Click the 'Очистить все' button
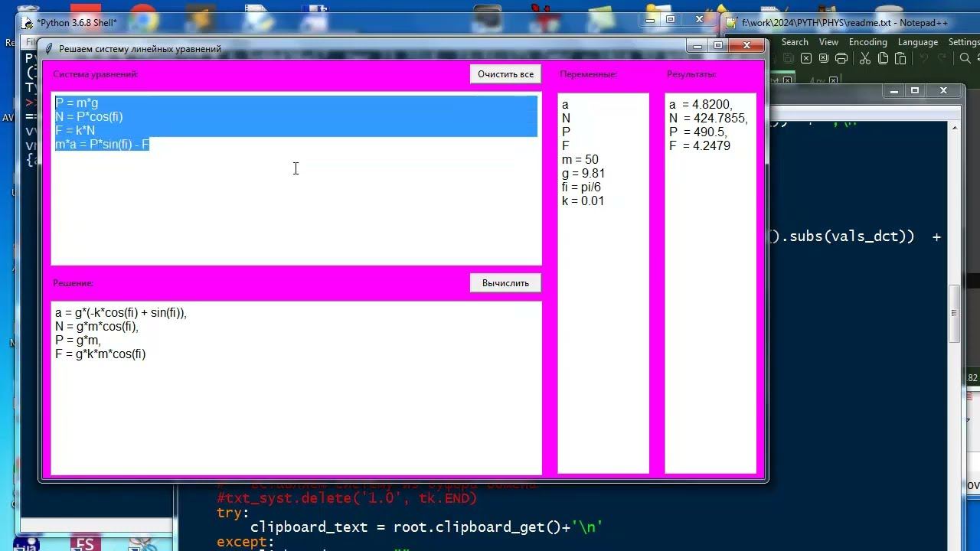 click(505, 74)
